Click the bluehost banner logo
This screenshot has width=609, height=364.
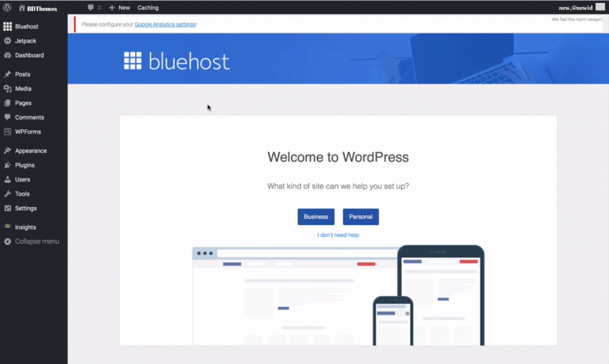pyautogui.click(x=177, y=61)
